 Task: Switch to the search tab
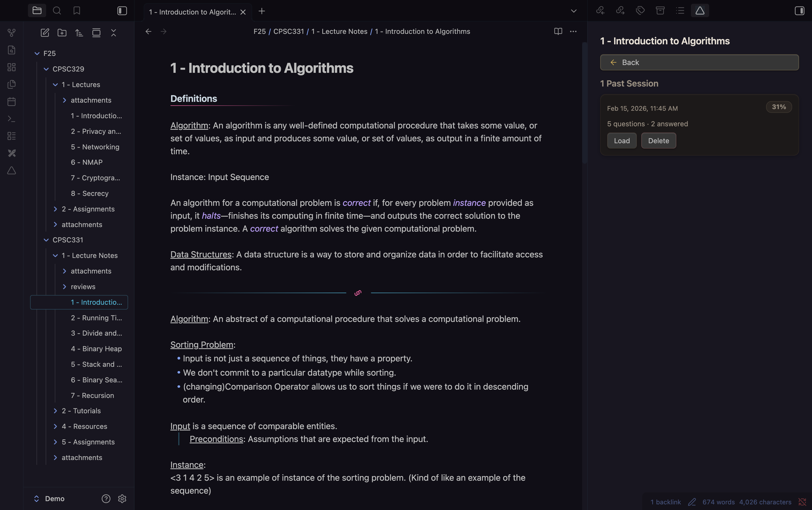57,11
